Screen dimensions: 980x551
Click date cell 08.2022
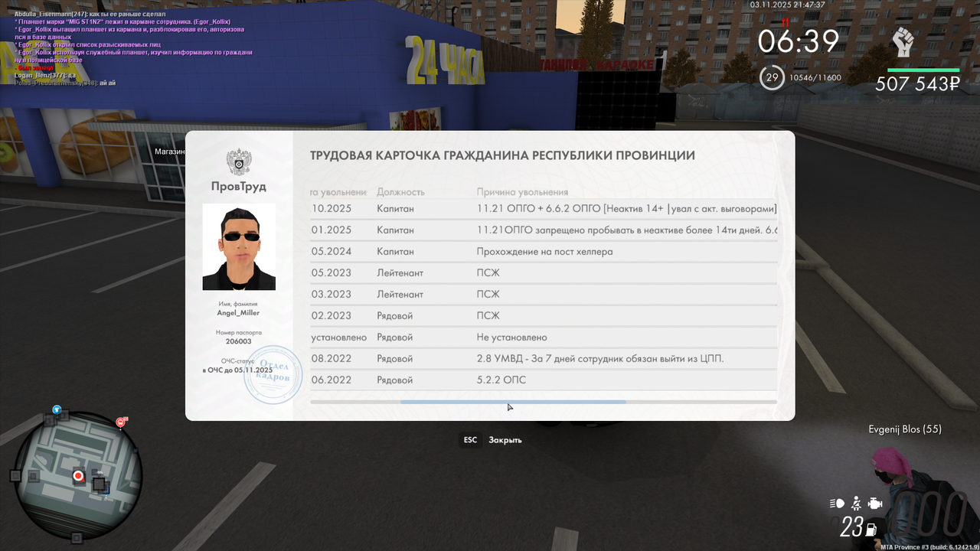(332, 359)
